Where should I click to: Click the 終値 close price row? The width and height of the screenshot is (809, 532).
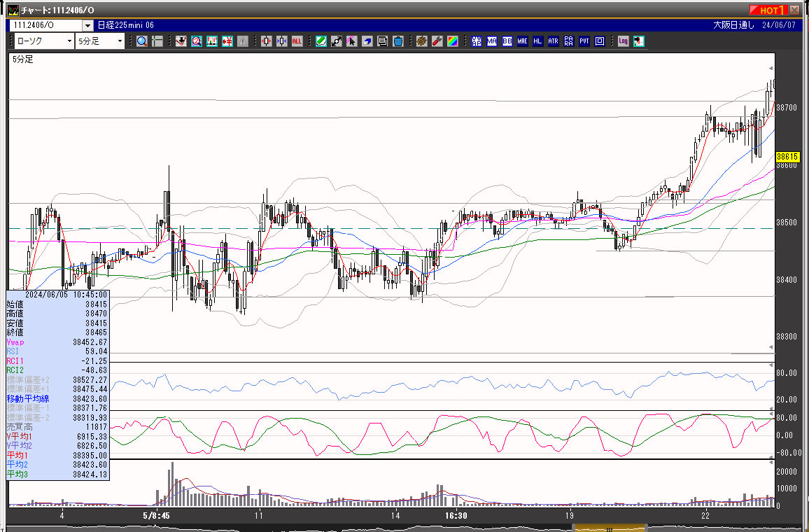57,332
